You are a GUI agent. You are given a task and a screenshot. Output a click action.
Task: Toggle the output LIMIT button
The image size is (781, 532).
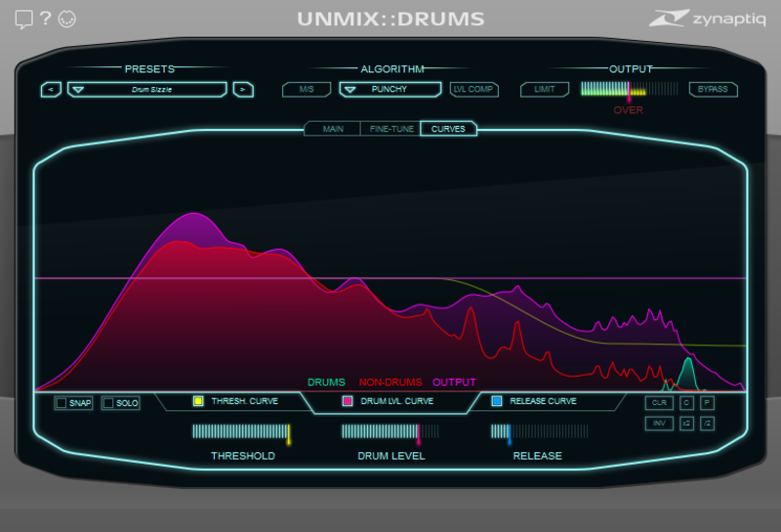(545, 89)
